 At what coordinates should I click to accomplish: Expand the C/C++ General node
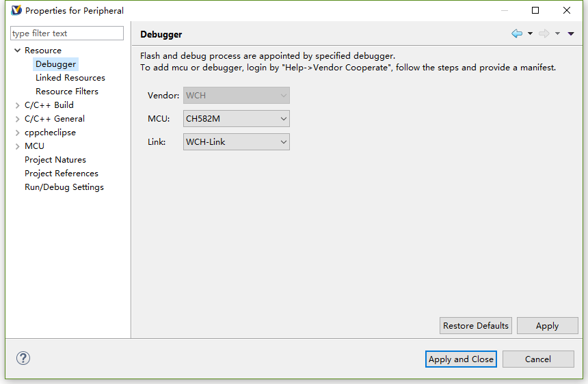18,119
